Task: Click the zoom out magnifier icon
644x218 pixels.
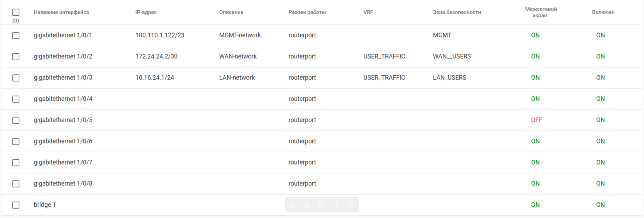Action: pos(292,205)
